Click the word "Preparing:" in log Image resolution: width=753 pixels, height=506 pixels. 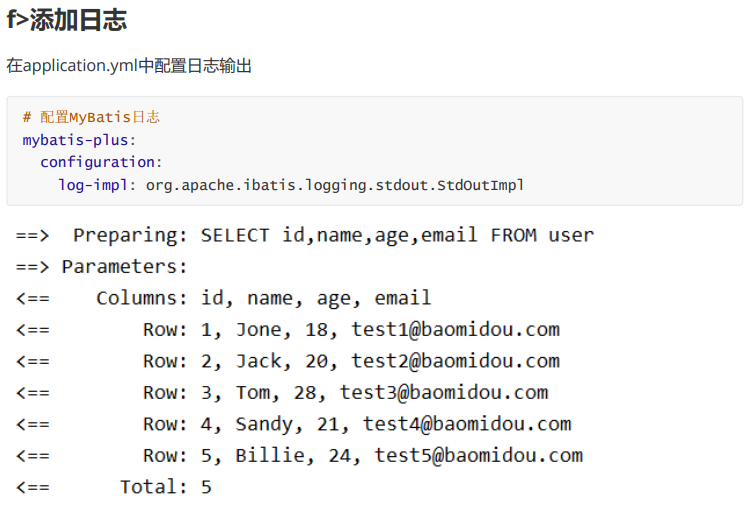(130, 236)
